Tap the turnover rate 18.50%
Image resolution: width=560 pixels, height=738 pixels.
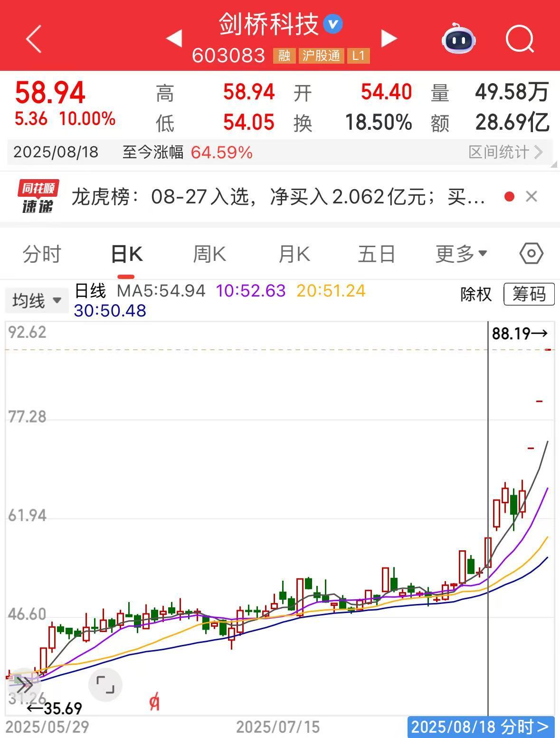pyautogui.click(x=379, y=123)
